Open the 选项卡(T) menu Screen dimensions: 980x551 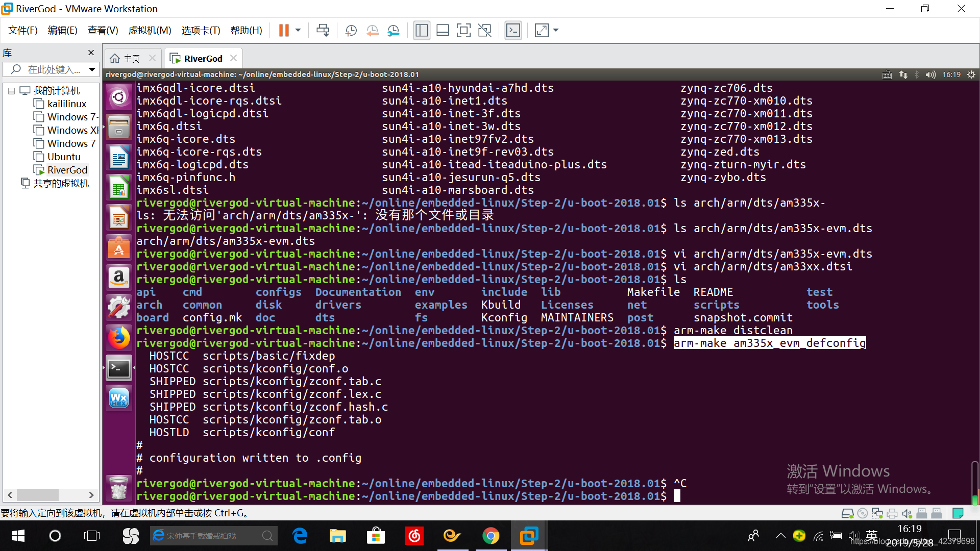(201, 31)
